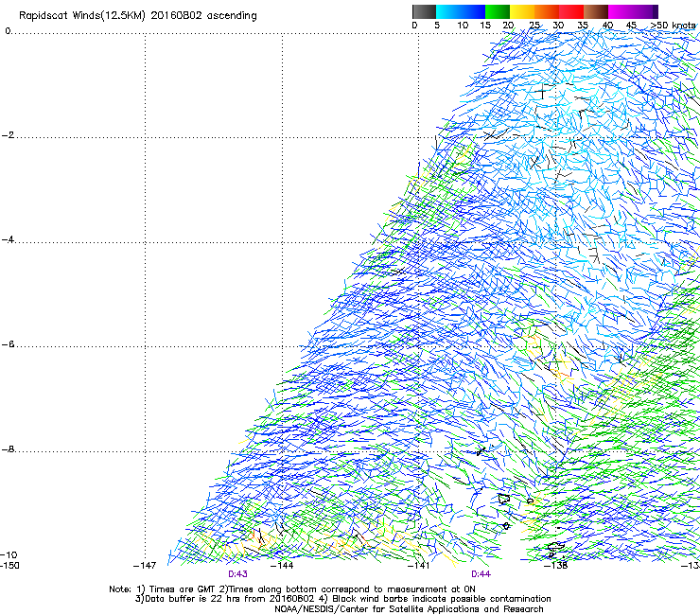Screen dimensions: 700x615
Task: Click the longitude axis label '-141'
Action: pos(419,566)
